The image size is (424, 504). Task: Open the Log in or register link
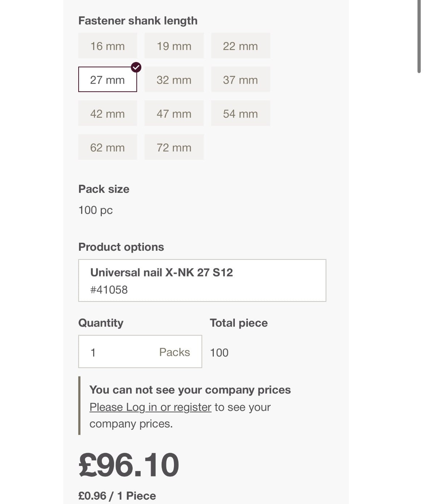coord(150,407)
